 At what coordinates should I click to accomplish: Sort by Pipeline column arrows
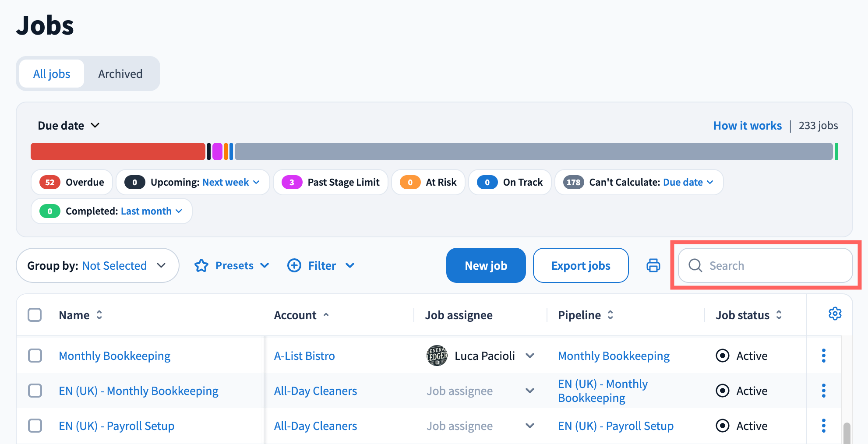point(610,315)
